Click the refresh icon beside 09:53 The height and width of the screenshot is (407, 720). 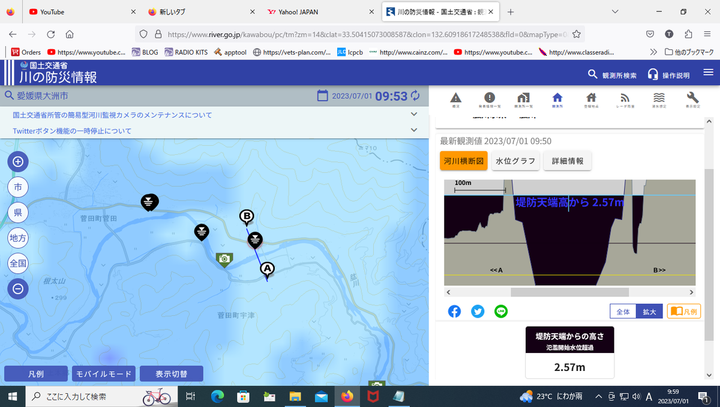coord(417,96)
